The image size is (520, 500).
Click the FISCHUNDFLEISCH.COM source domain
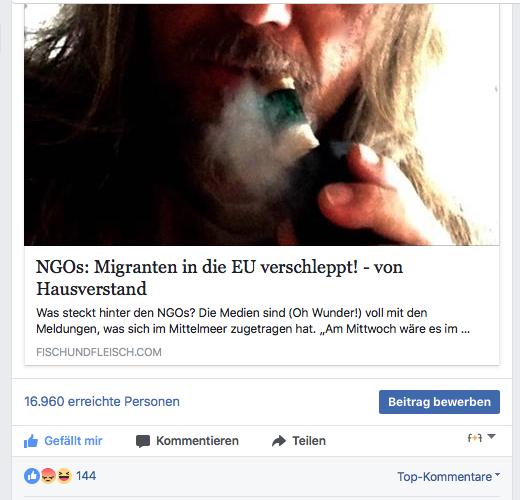pyautogui.click(x=99, y=352)
